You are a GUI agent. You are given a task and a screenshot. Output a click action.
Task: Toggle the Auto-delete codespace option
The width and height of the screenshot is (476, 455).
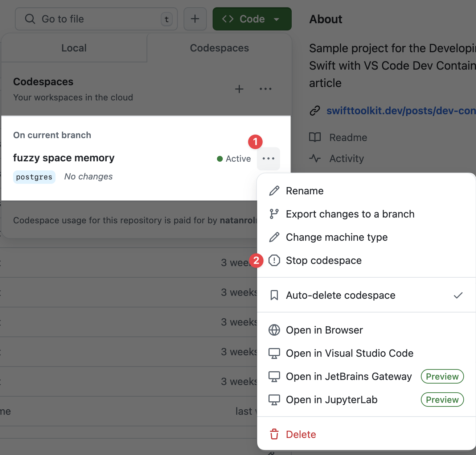[340, 295]
